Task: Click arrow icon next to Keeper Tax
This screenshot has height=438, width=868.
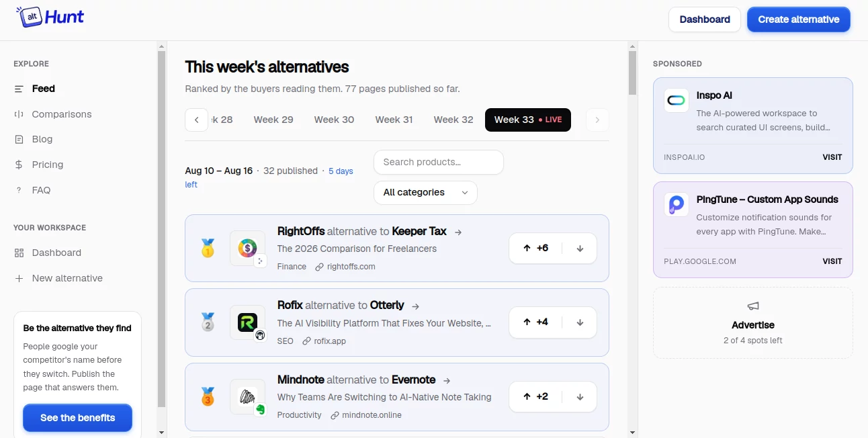Action: coord(458,232)
